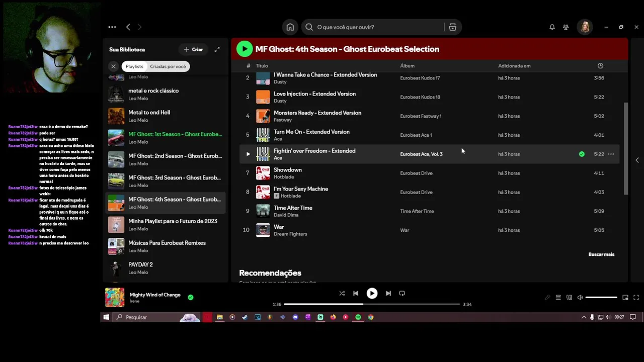The image size is (644, 362).
Task: Open the notifications bell
Action: point(552,27)
